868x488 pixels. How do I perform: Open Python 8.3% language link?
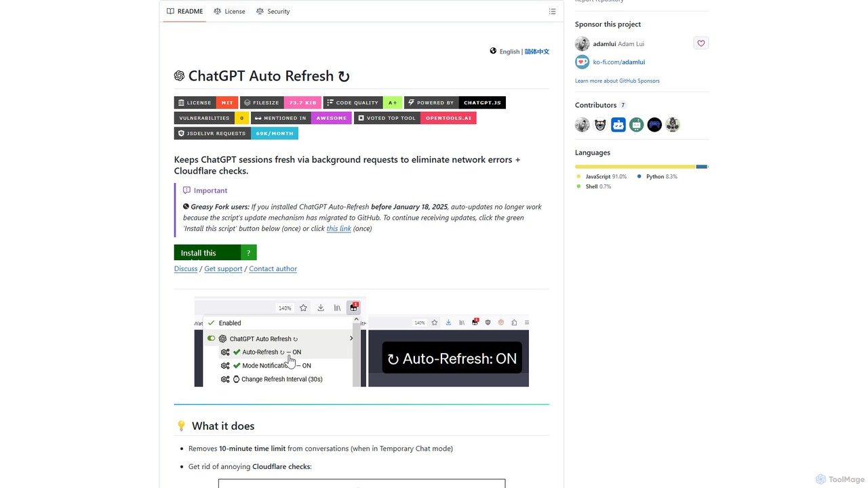657,177
